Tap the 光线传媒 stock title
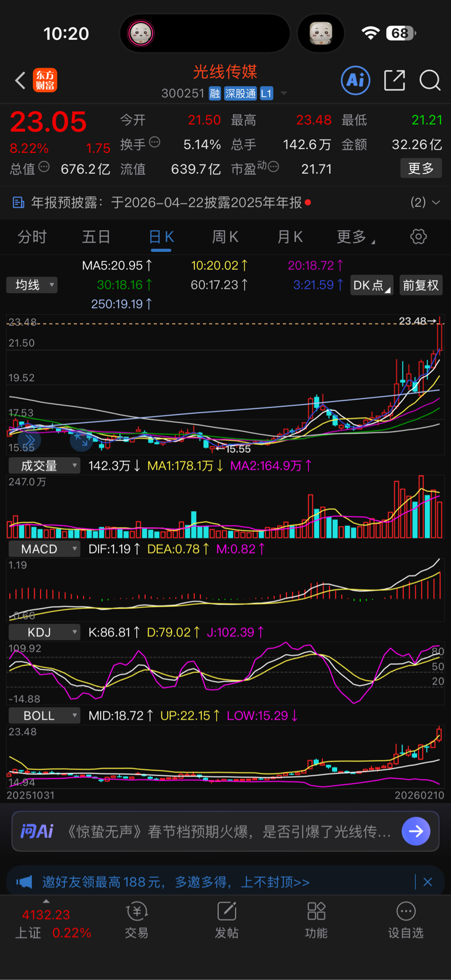The height and width of the screenshot is (980, 451). tap(225, 72)
